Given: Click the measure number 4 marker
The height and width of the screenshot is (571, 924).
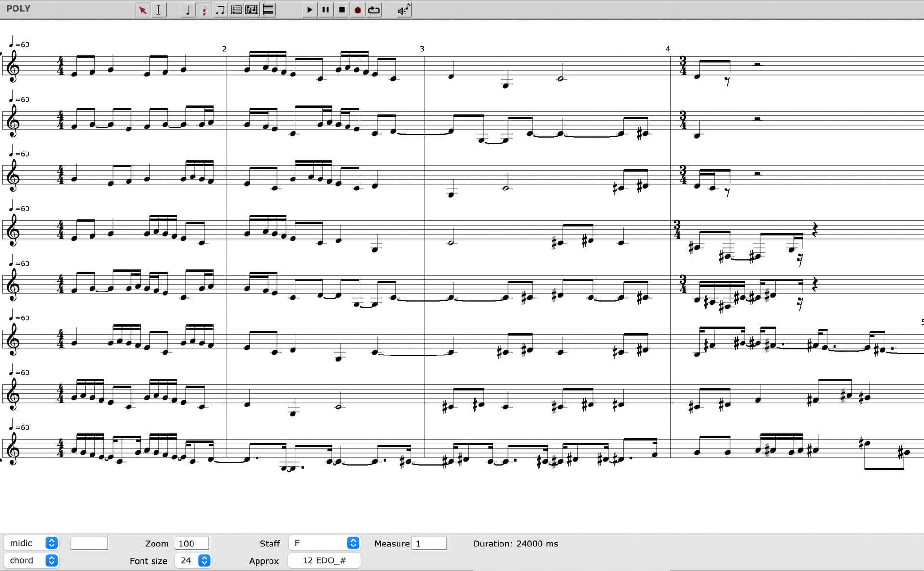Looking at the screenshot, I should tap(667, 49).
